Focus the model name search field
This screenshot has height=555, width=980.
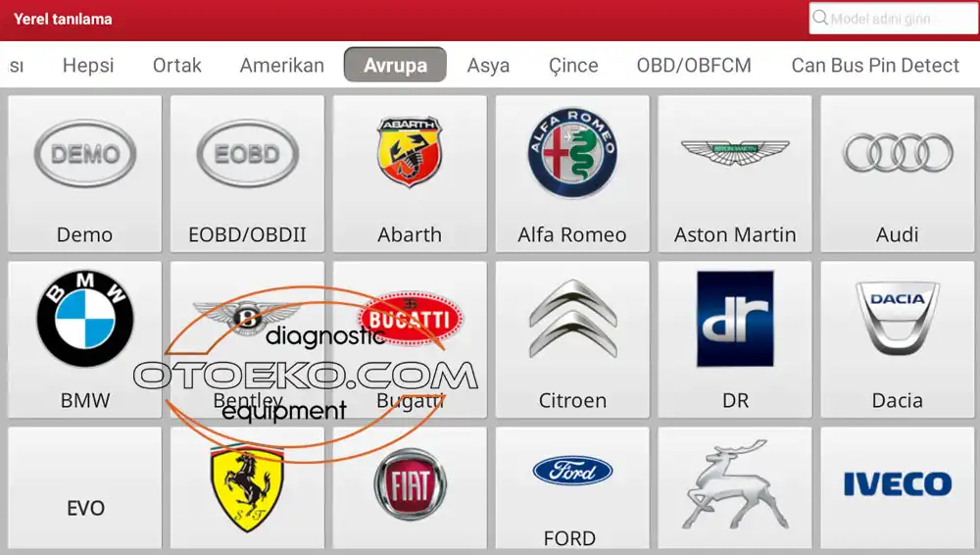click(x=893, y=19)
